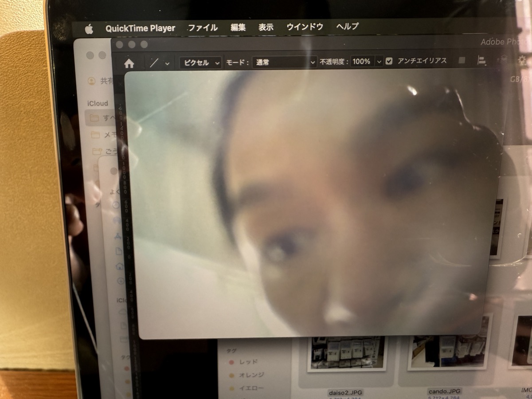Click the 共有 shared icon in Finder sidebar
The width and height of the screenshot is (532, 399).
click(91, 81)
